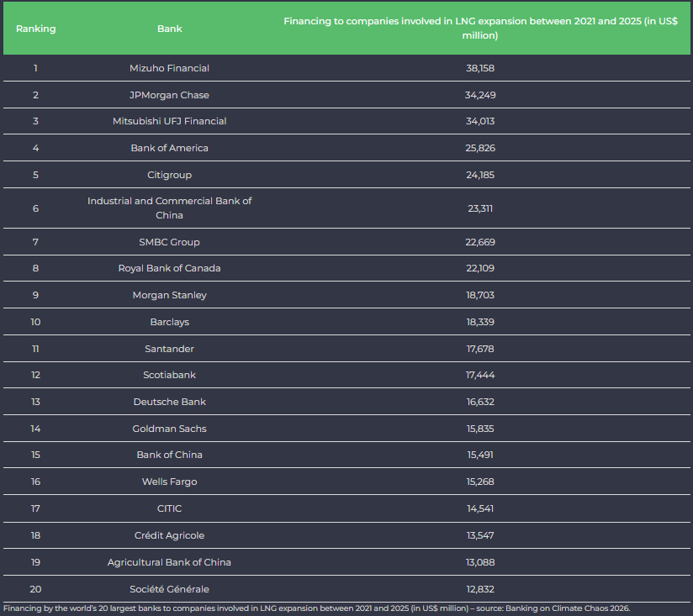
Task: Click ranking number 17 beside CITIC
Action: 36,508
